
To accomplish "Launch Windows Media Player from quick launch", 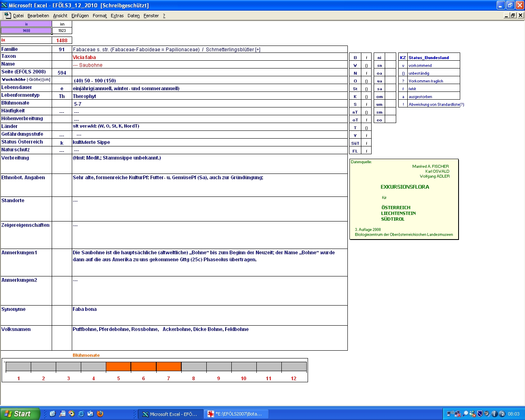I will [71, 414].
